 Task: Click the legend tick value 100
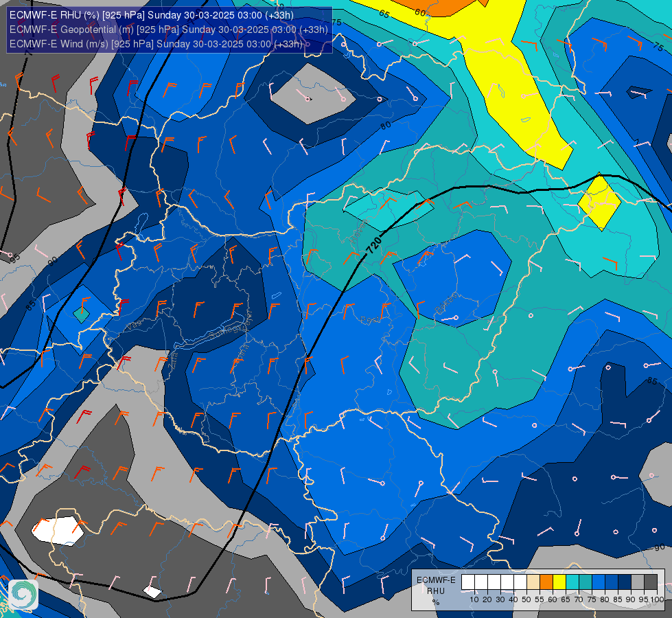(657, 599)
